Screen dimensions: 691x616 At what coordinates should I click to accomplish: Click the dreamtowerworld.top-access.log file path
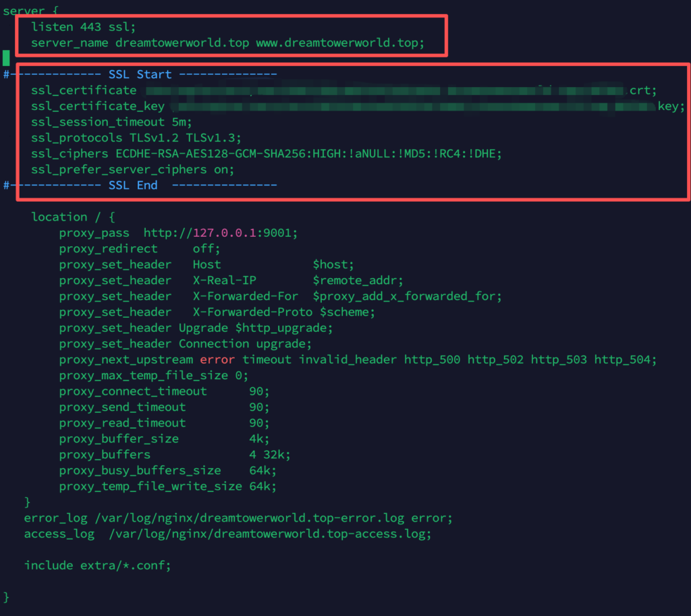[x=273, y=534]
